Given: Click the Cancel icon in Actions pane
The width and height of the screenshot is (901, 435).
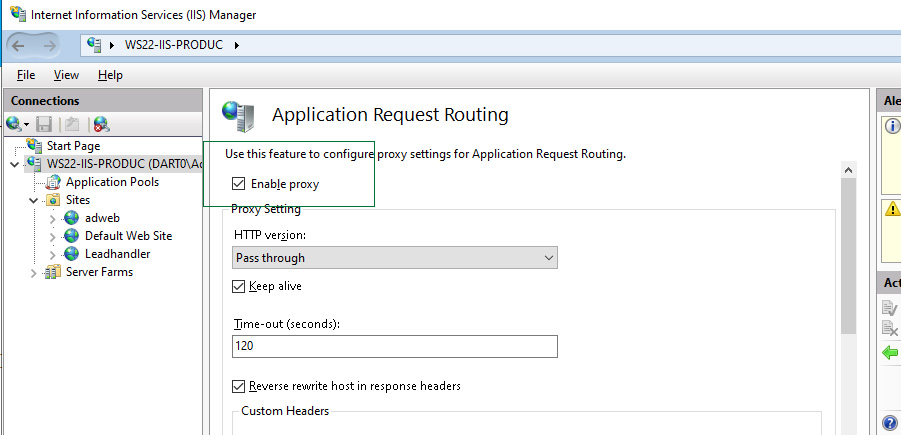Looking at the screenshot, I should (x=890, y=329).
